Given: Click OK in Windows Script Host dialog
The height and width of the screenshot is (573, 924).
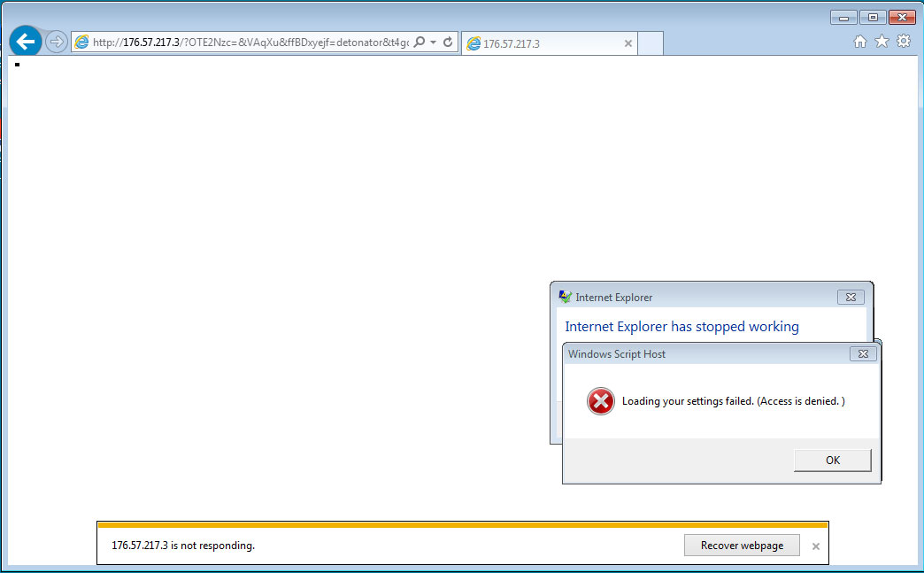Looking at the screenshot, I should point(832,461).
